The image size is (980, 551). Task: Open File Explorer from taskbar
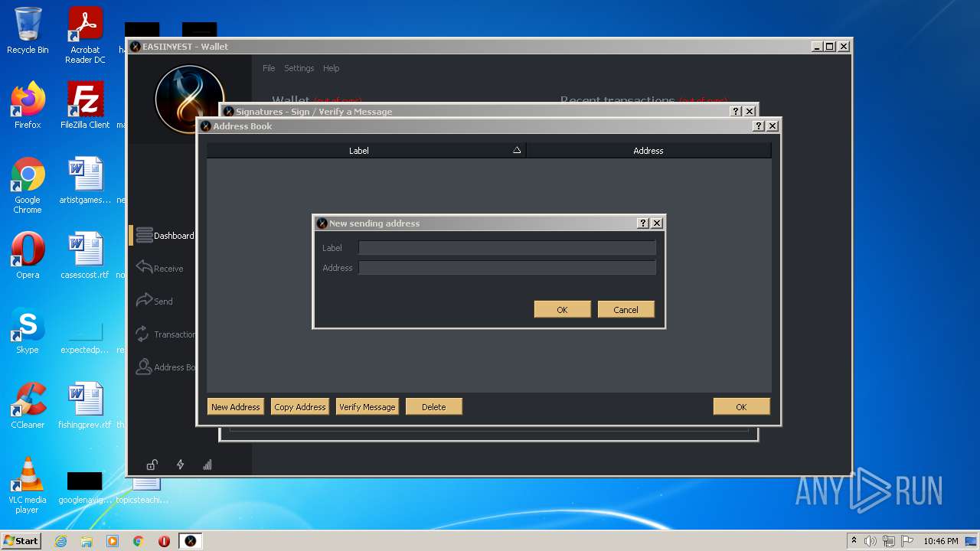[x=87, y=541]
